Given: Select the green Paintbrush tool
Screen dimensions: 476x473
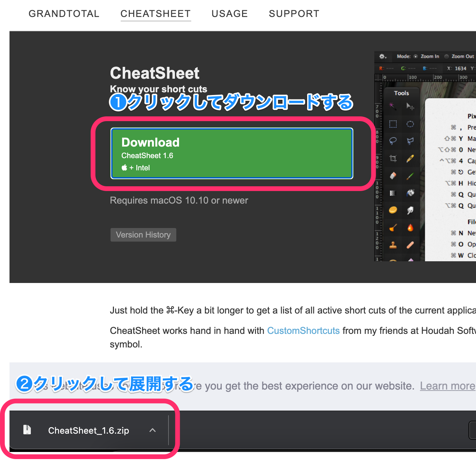Looking at the screenshot, I should point(410,176).
